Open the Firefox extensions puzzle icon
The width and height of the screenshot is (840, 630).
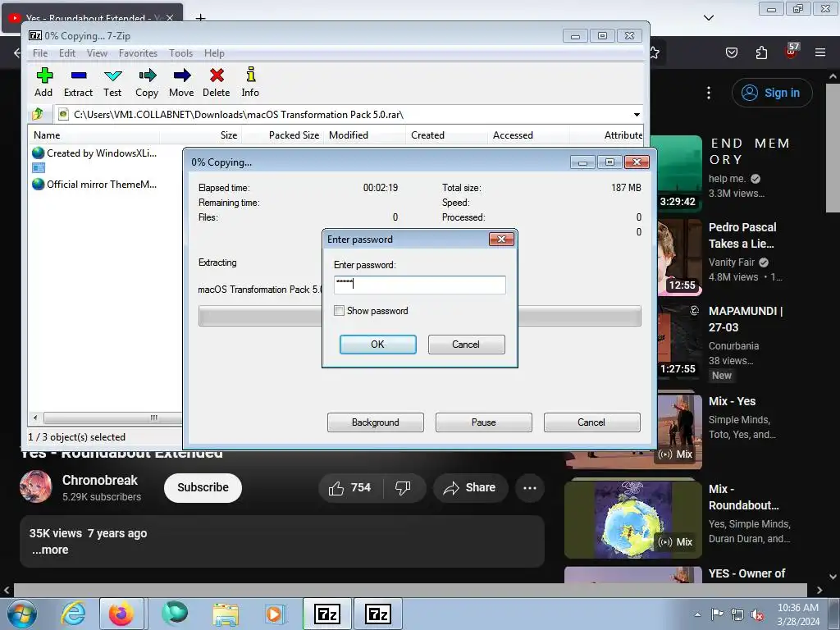tap(761, 52)
